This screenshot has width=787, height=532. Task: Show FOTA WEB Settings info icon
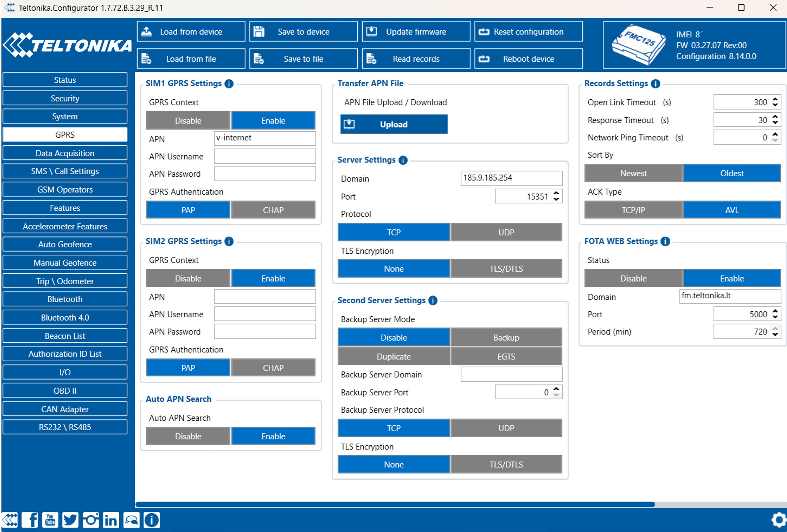[665, 242]
